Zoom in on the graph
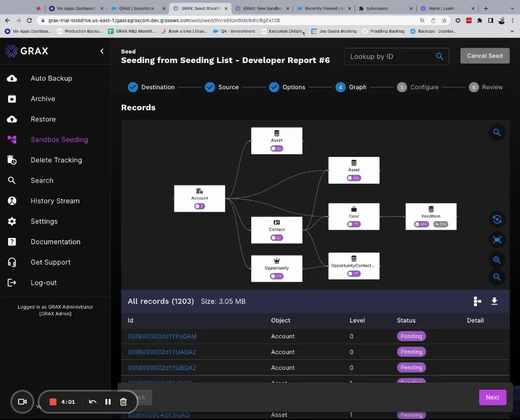This screenshot has height=420, width=520. [497, 260]
